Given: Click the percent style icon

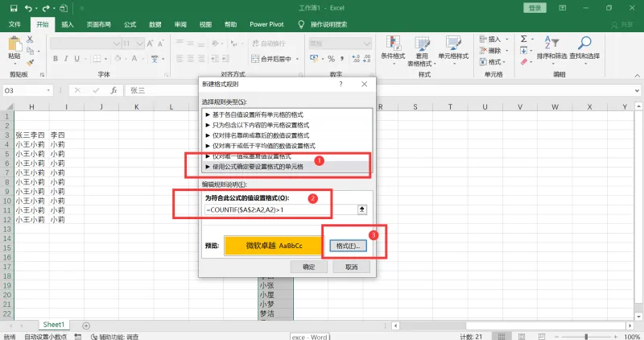Looking at the screenshot, I should [331, 59].
